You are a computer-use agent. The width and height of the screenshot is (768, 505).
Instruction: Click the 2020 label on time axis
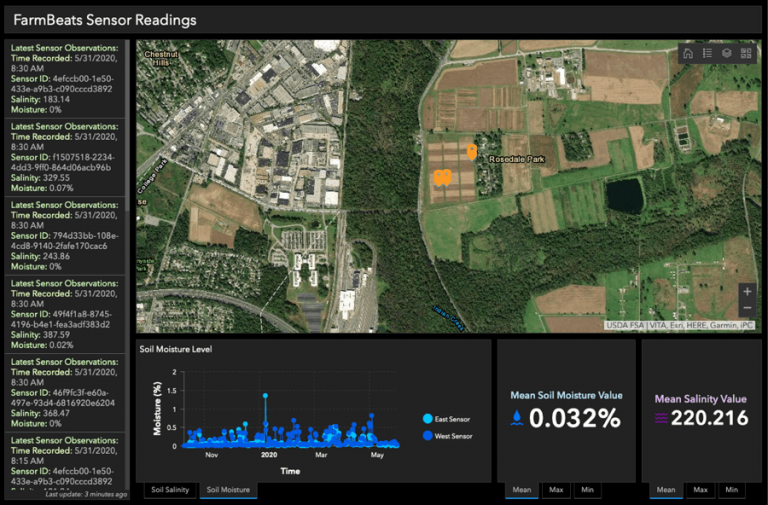click(x=269, y=455)
